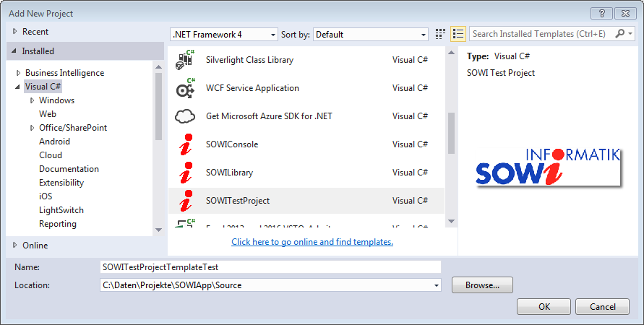This screenshot has height=325, width=644.
Task: Select the Web category
Action: [48, 114]
